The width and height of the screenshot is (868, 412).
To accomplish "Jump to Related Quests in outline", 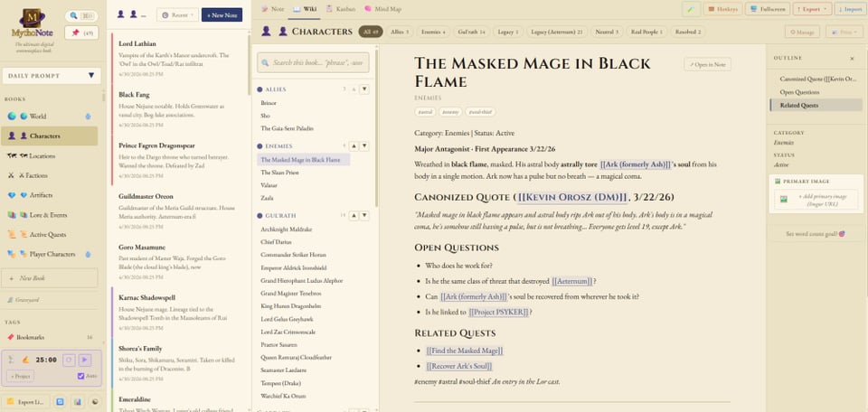I will 815,105.
